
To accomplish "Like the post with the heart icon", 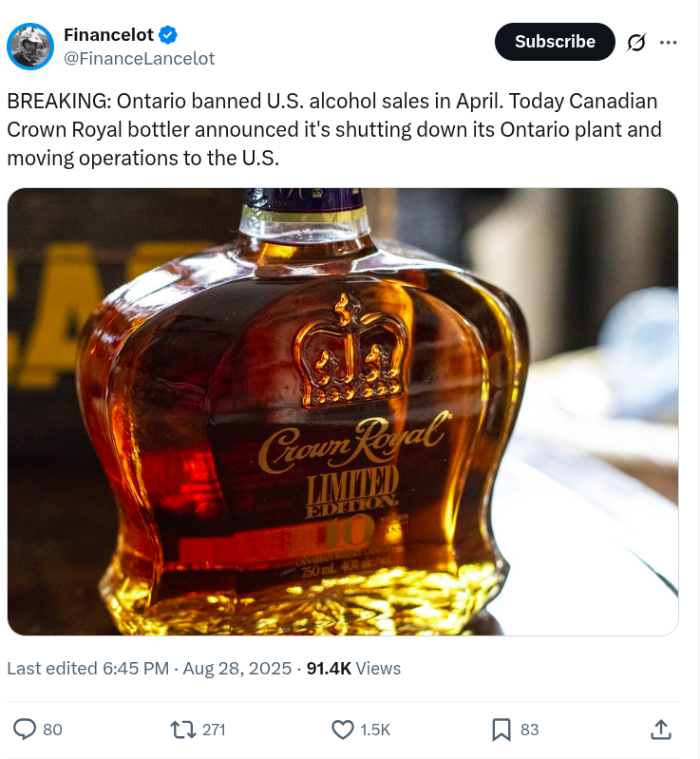I will tap(342, 729).
